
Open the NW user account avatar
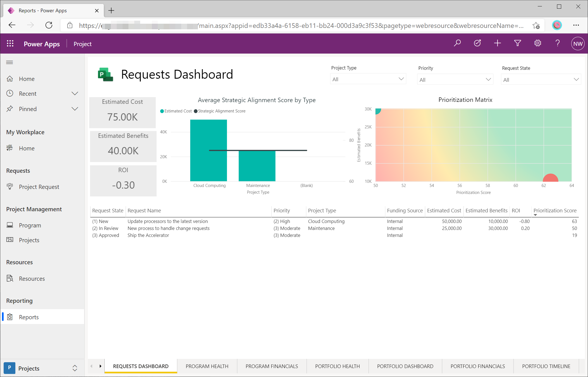(577, 44)
